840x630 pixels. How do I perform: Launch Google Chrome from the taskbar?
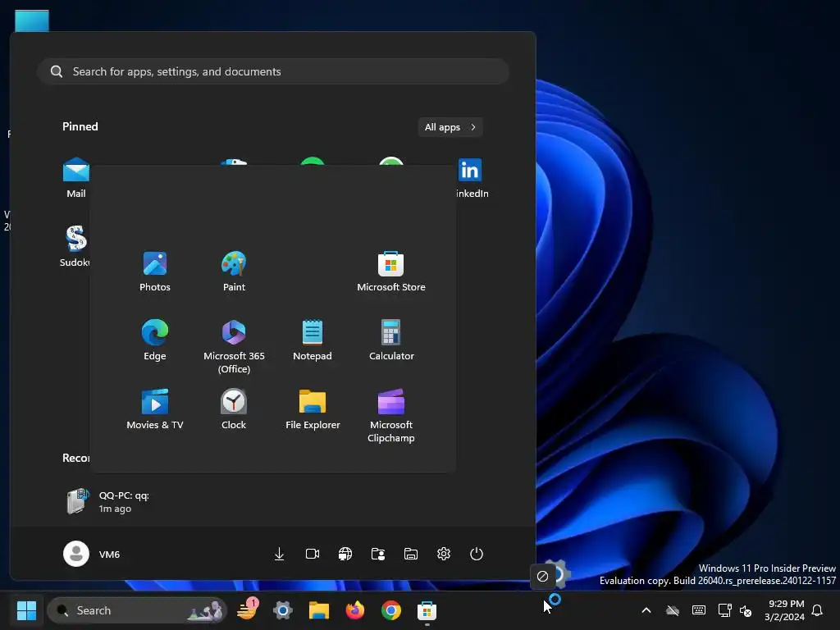pos(391,610)
